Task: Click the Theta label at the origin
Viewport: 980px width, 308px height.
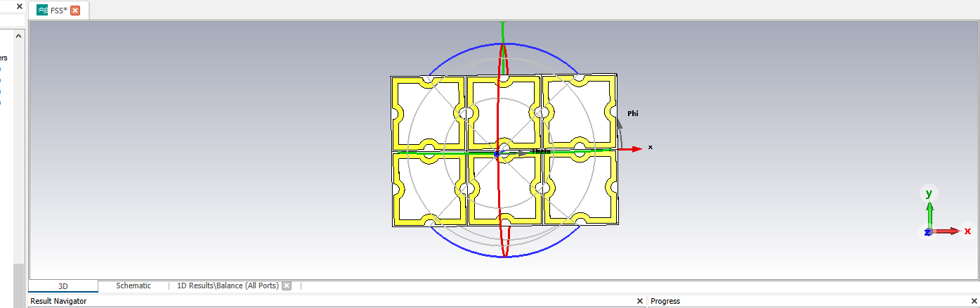Action: (x=540, y=151)
